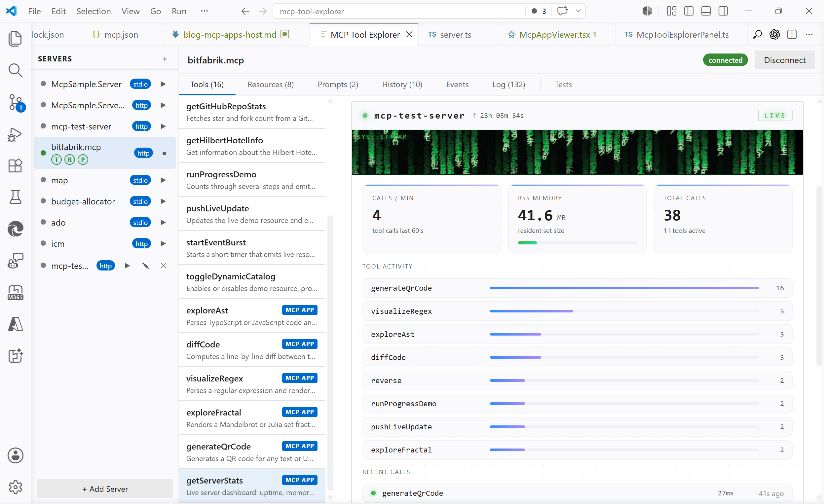Go back with the left arrow
The width and height of the screenshot is (824, 504).
click(245, 11)
